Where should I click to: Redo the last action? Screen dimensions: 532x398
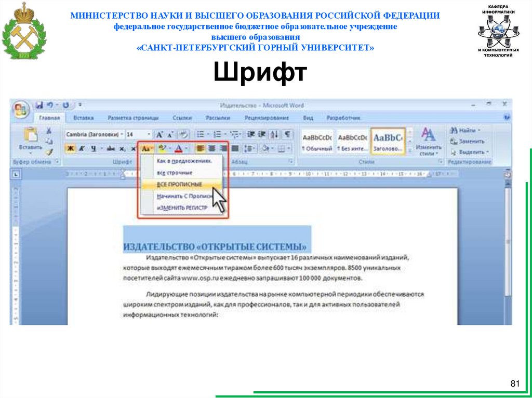pyautogui.click(x=66, y=105)
